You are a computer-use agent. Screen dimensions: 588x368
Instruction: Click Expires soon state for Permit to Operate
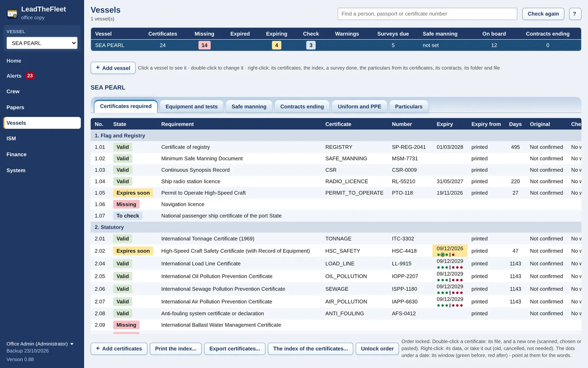(133, 193)
